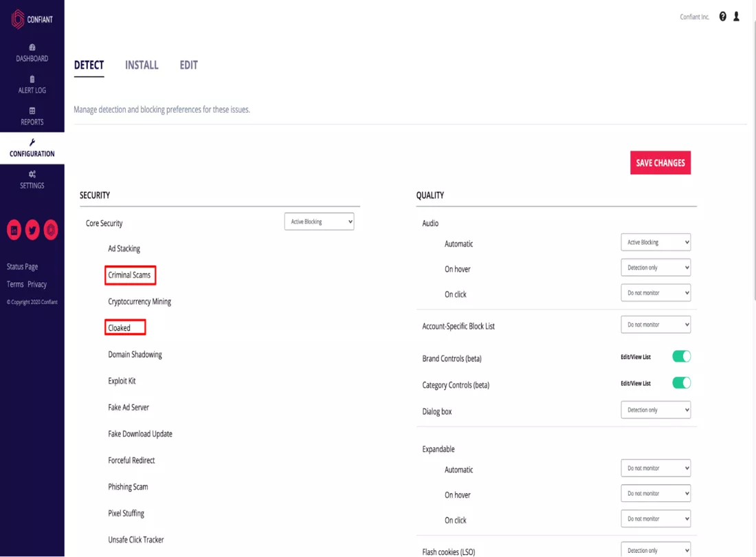Switch to the Edit tab
The image size is (756, 557).
coord(188,65)
